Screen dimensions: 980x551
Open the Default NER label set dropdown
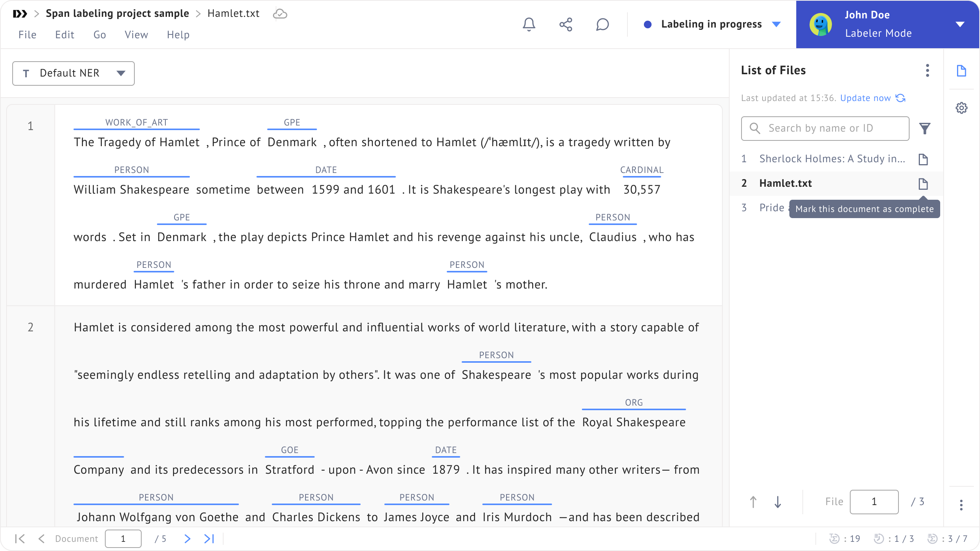tap(73, 73)
